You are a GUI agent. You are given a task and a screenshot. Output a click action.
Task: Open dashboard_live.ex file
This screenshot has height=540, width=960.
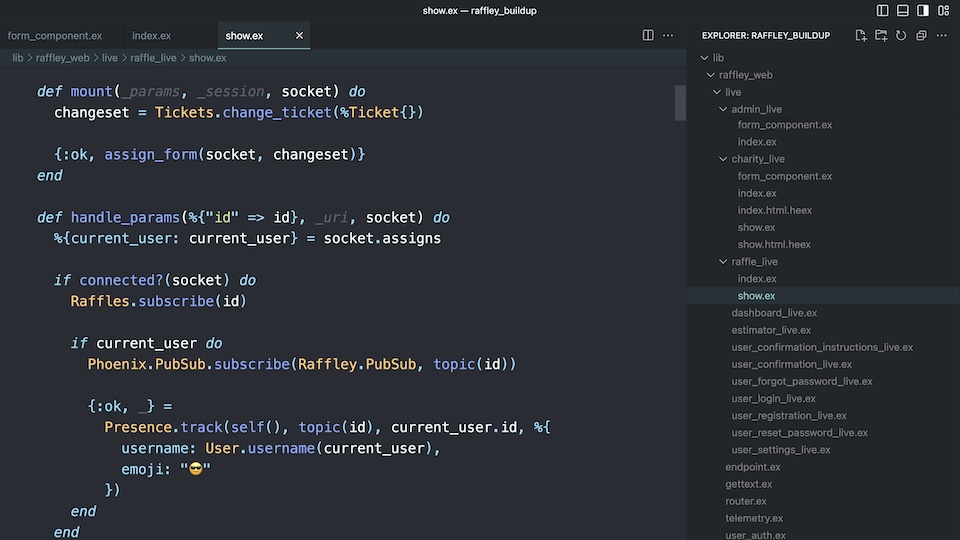click(x=774, y=313)
